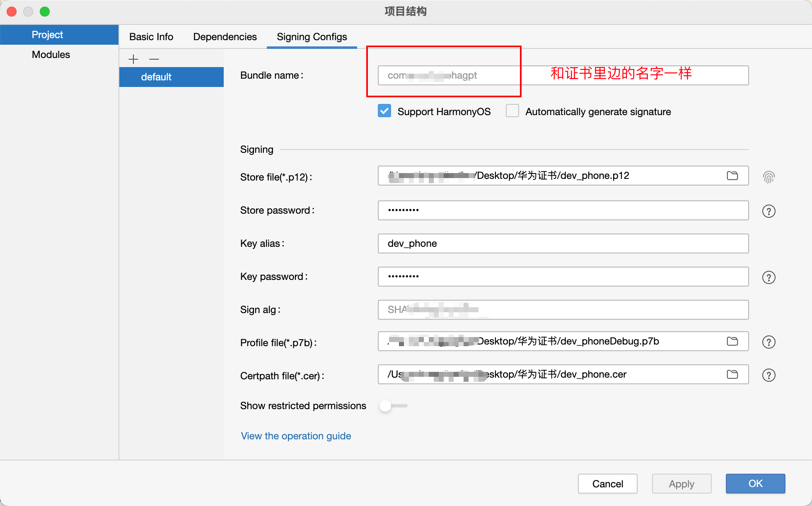Enable Automatically generate signature
812x506 pixels.
click(512, 111)
